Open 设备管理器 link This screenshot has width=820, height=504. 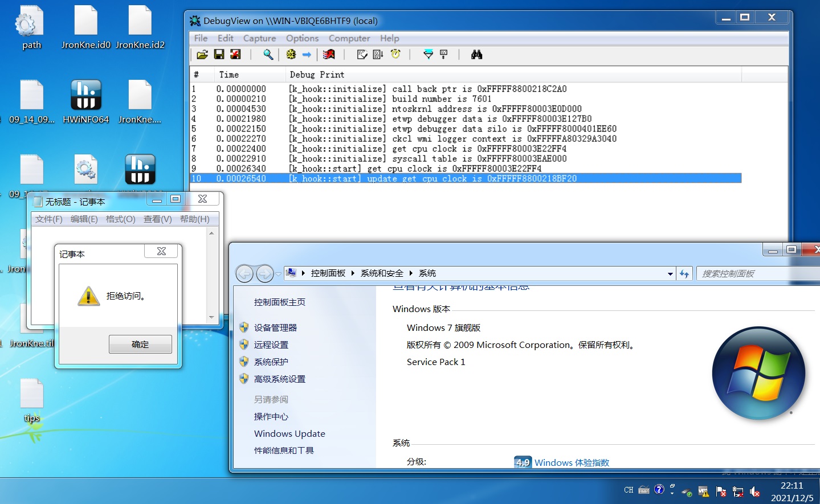point(276,328)
